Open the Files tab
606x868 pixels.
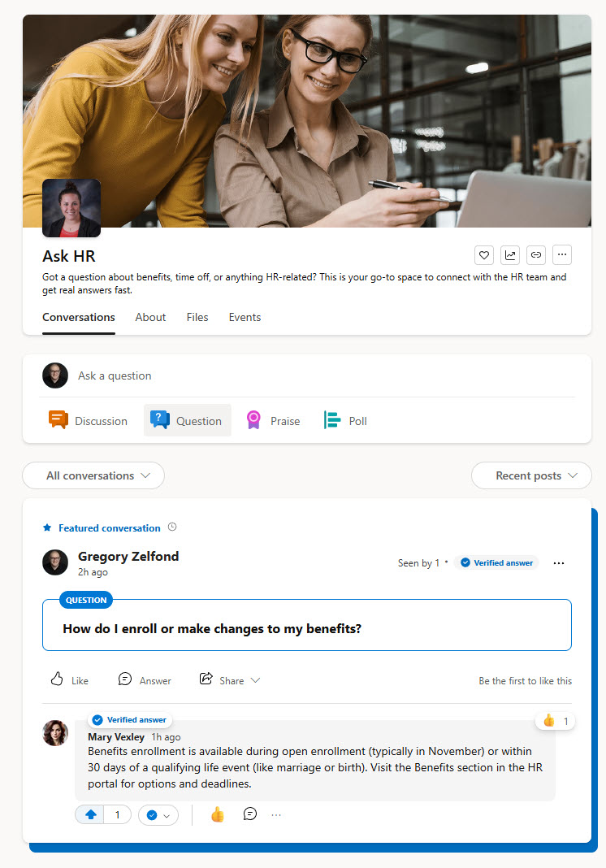coord(197,317)
